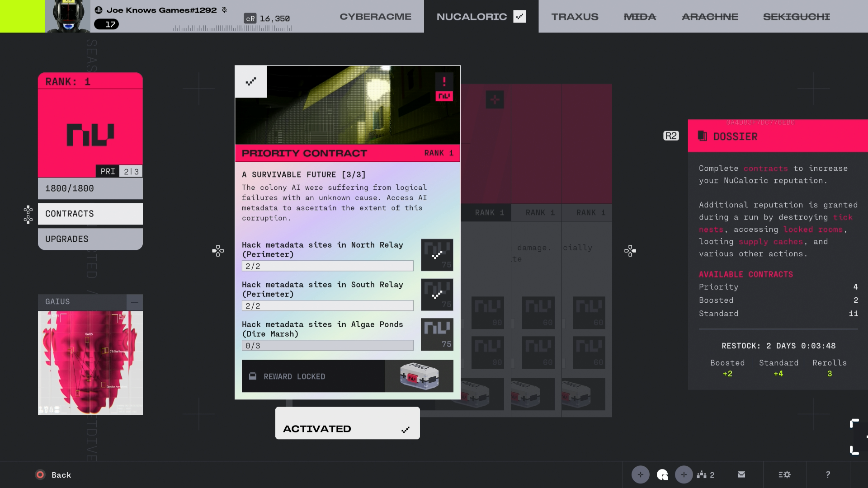Screen dimensions: 868x488
Task: Toggle the ACTIVATED contract button
Action: click(347, 423)
